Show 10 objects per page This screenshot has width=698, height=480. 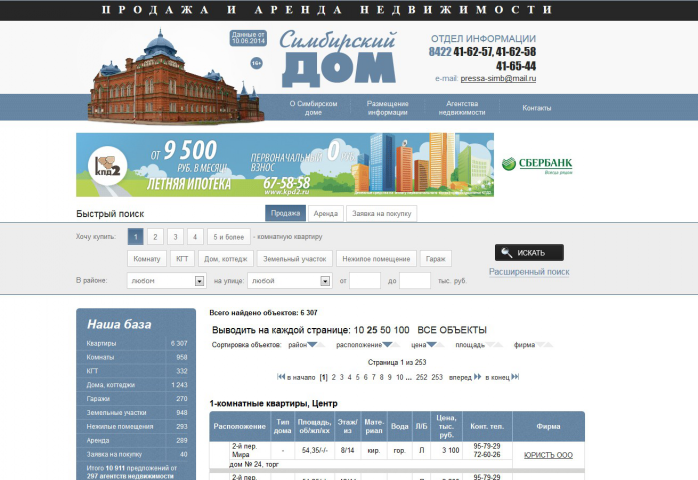pos(359,330)
